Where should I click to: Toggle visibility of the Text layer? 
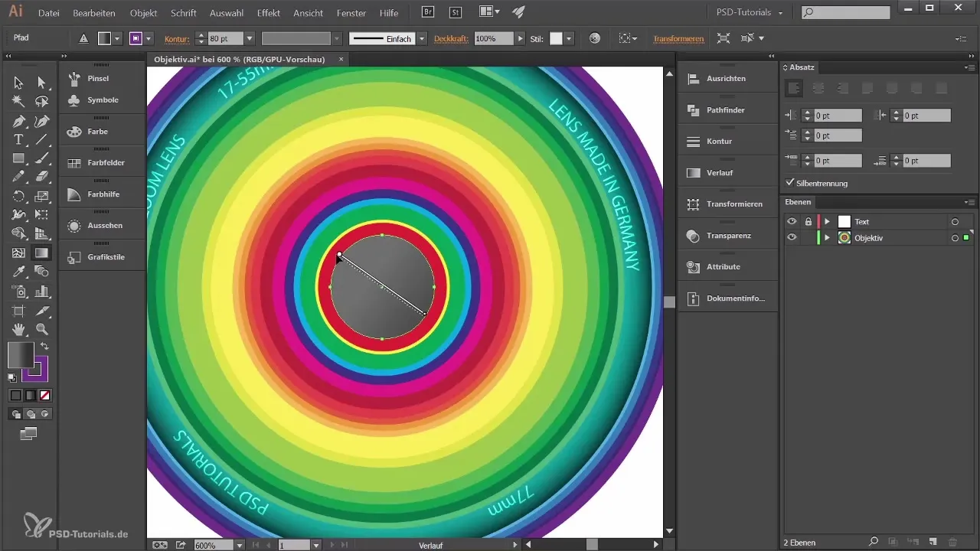(792, 221)
